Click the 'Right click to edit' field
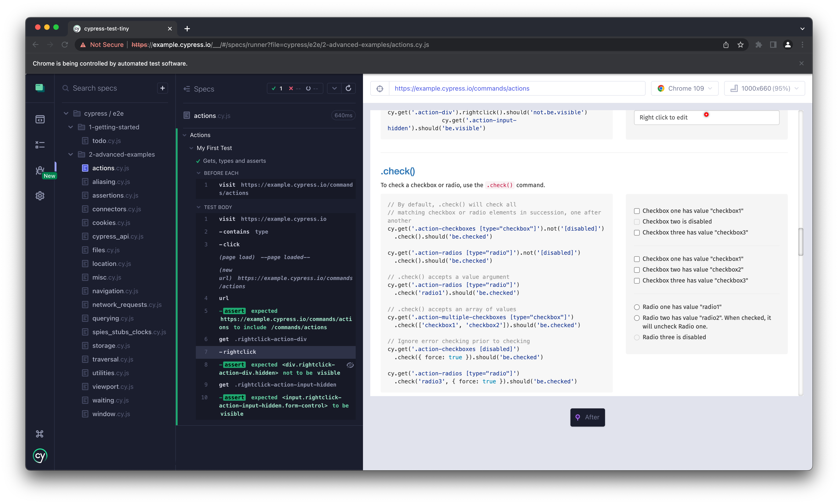 coord(707,117)
